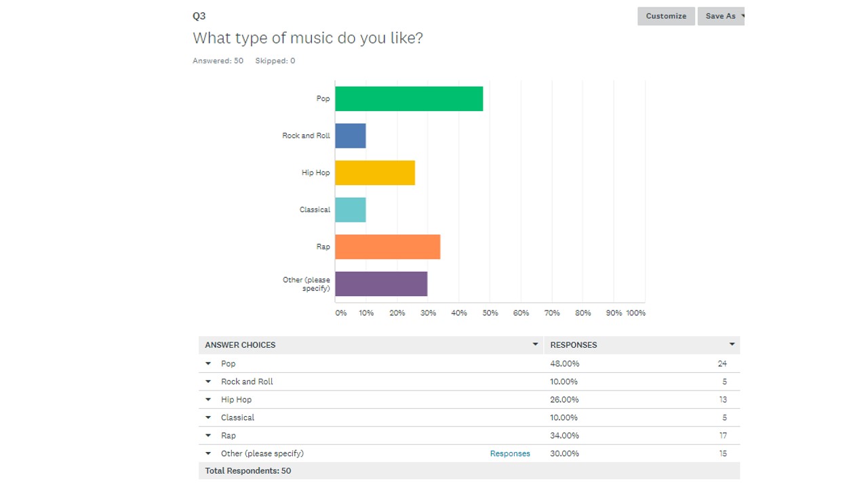
Task: Select the yellow Hip Hop bar
Action: (375, 173)
